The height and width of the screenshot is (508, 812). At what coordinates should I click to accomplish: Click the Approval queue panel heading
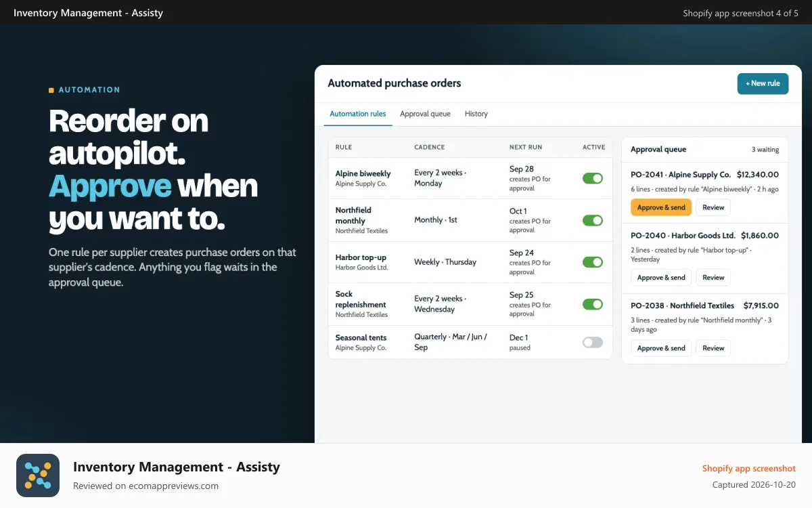coord(658,150)
